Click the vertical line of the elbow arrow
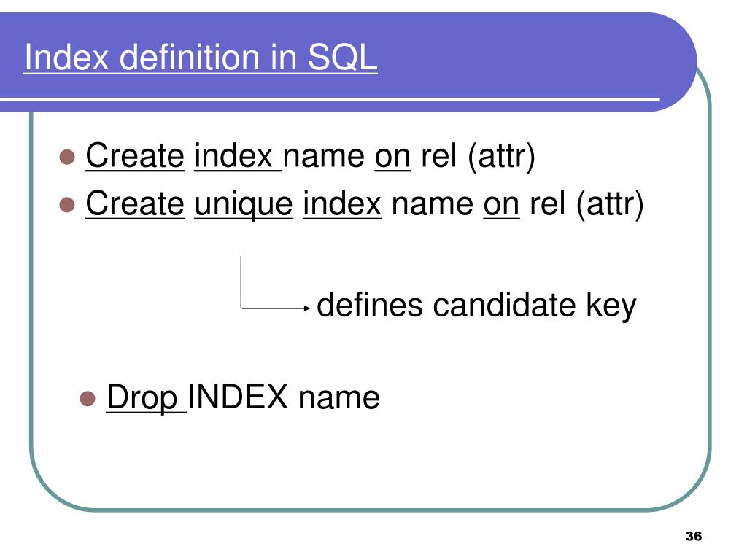 pos(241,282)
